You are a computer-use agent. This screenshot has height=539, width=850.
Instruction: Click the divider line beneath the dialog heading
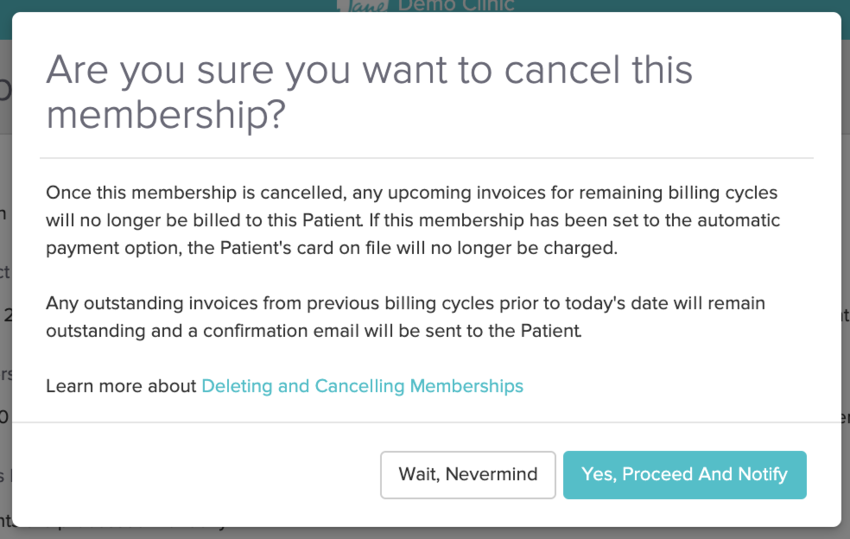click(x=427, y=158)
